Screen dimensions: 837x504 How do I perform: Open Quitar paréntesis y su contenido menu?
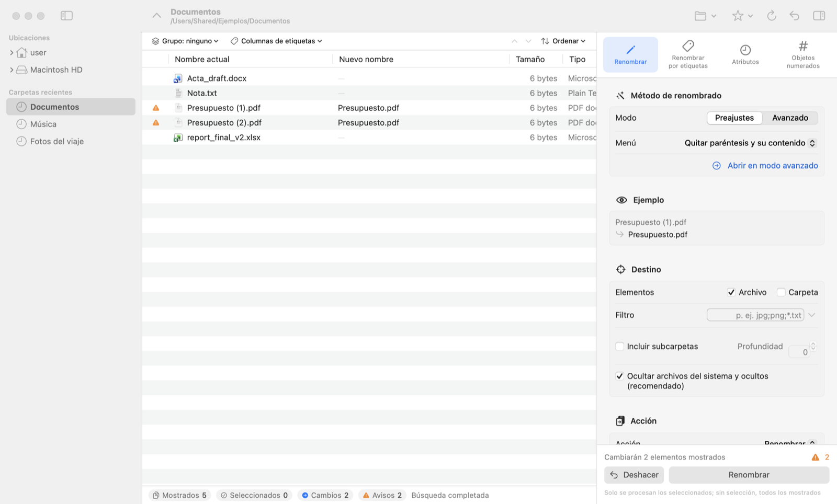pyautogui.click(x=750, y=143)
